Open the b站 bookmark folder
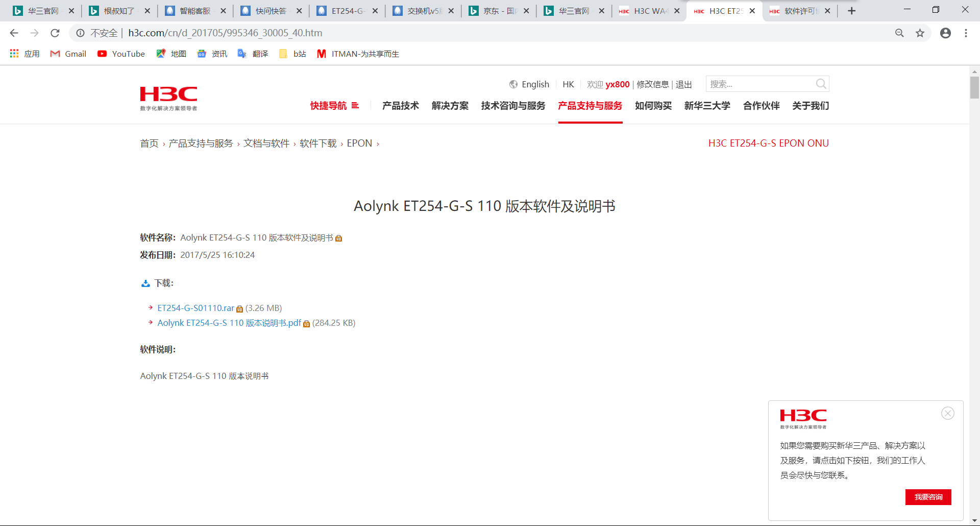The height and width of the screenshot is (526, 980). coord(292,54)
